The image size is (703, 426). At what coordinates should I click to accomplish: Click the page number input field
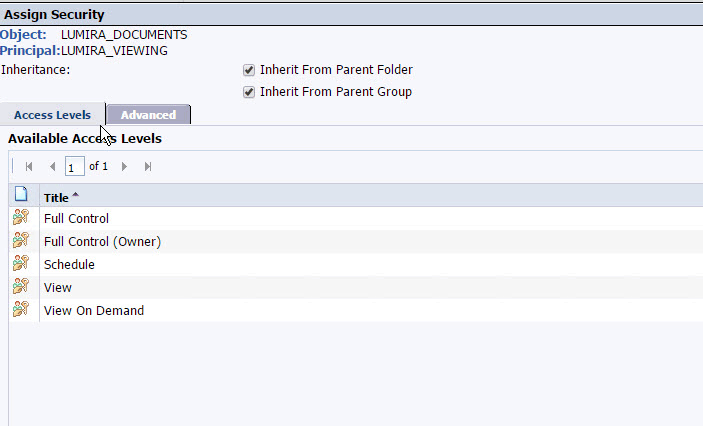point(74,166)
